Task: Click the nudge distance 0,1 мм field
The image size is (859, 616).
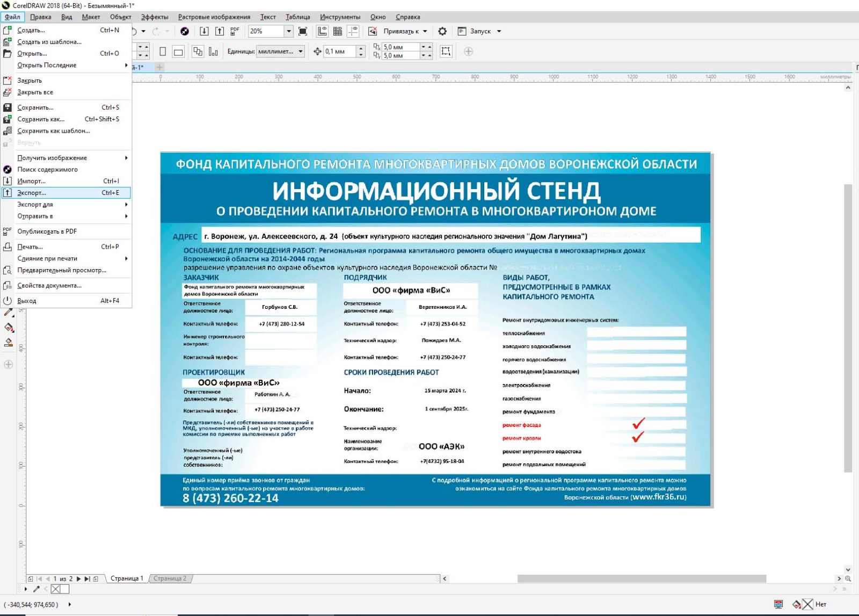Action: click(340, 52)
